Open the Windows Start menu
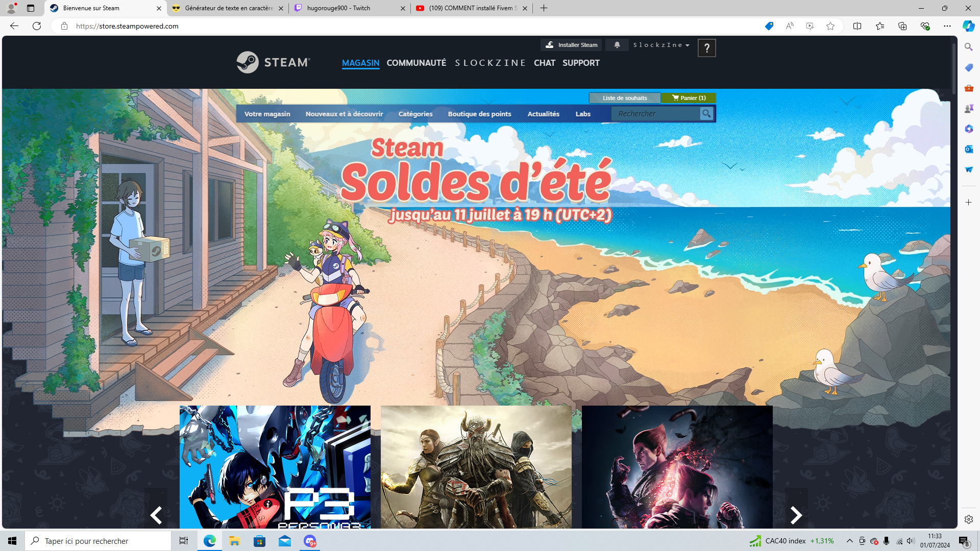This screenshot has width=980, height=551. tap(12, 541)
